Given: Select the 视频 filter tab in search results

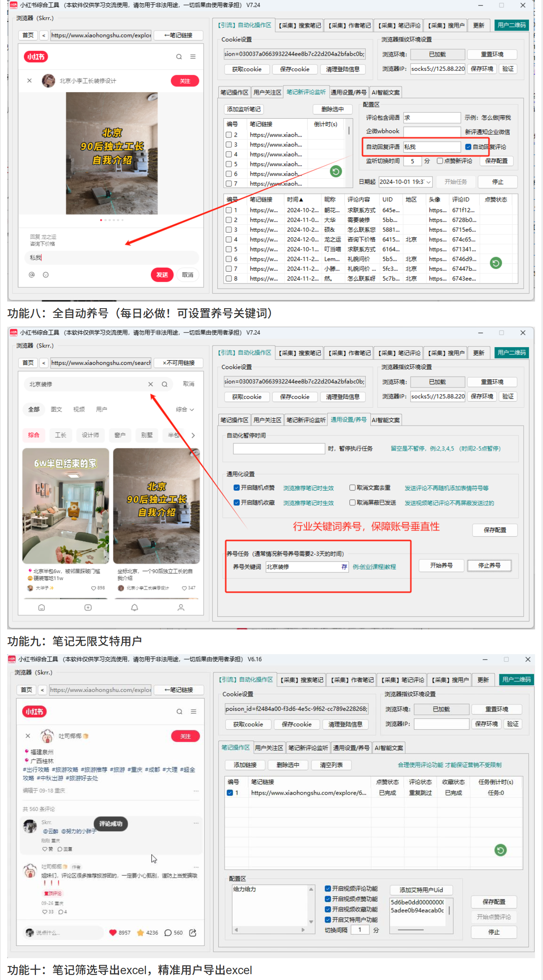Looking at the screenshot, I should (x=79, y=409).
